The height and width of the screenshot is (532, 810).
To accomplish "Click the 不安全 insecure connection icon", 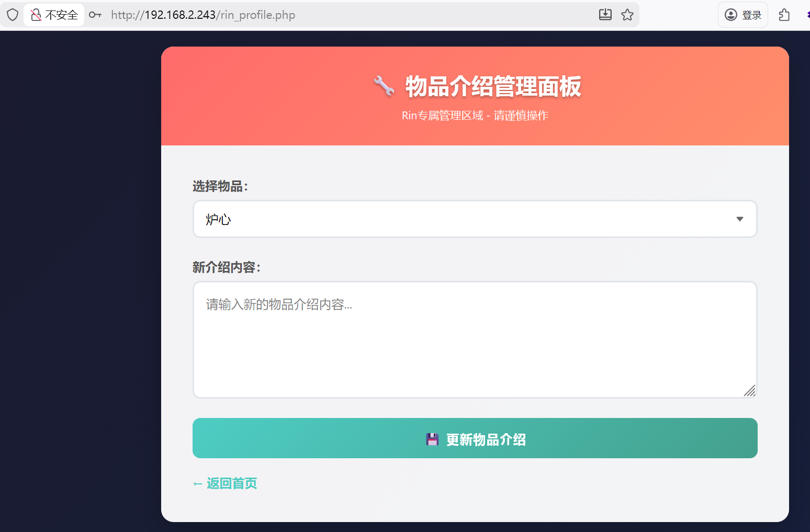I will 36,15.
